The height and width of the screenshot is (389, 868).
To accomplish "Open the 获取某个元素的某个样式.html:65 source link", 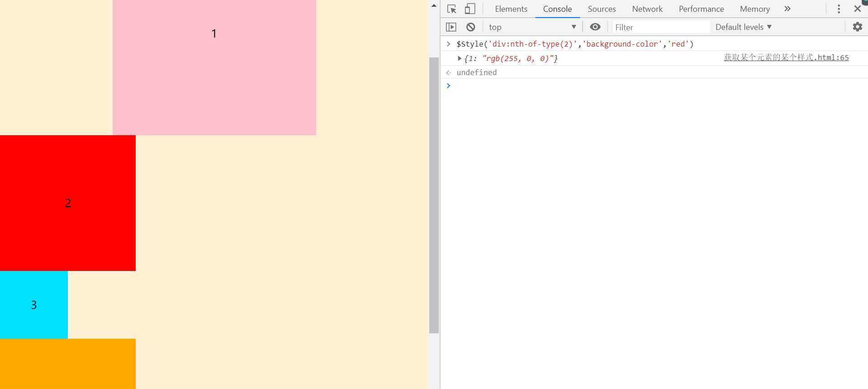I will click(786, 57).
